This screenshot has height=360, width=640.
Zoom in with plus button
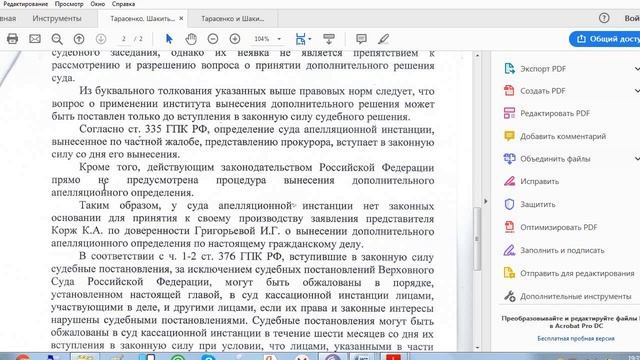[x=235, y=39]
